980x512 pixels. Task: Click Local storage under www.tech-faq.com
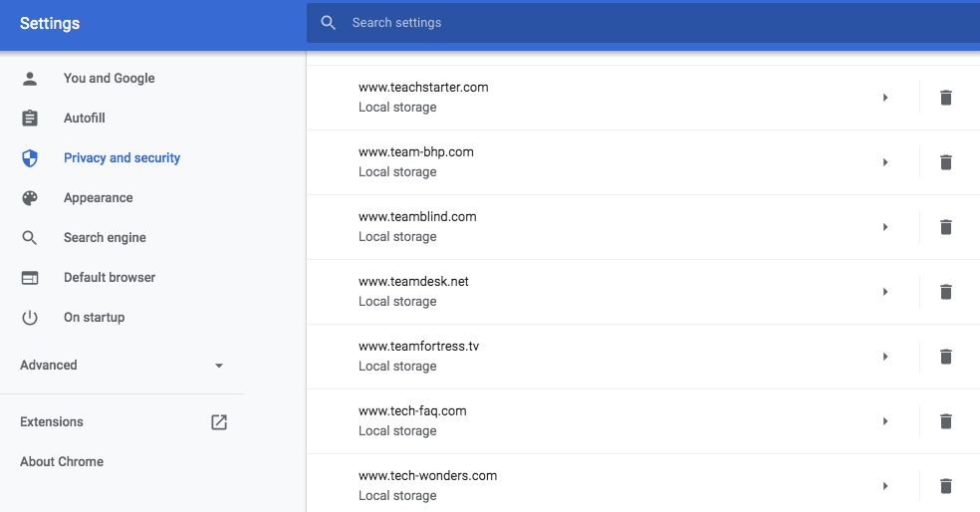click(397, 430)
